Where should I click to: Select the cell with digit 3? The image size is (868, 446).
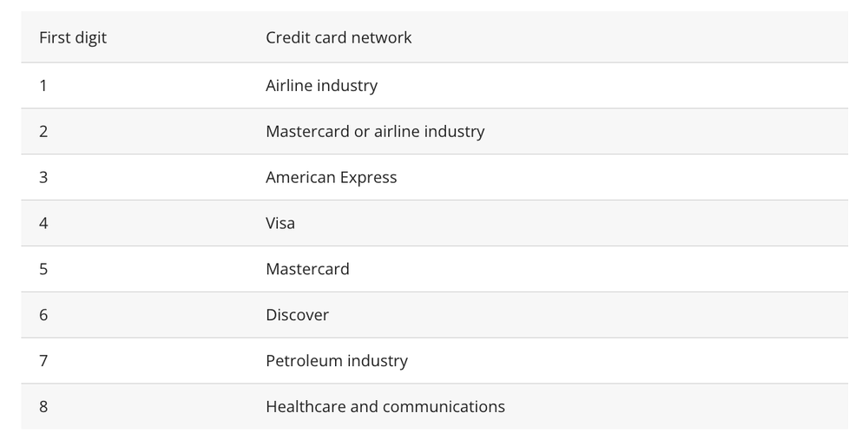pyautogui.click(x=43, y=178)
